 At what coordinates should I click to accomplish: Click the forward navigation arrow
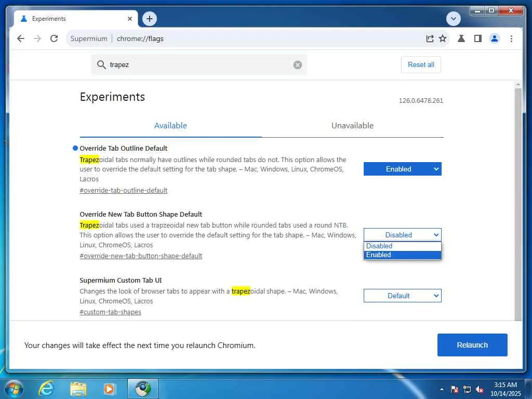point(37,38)
